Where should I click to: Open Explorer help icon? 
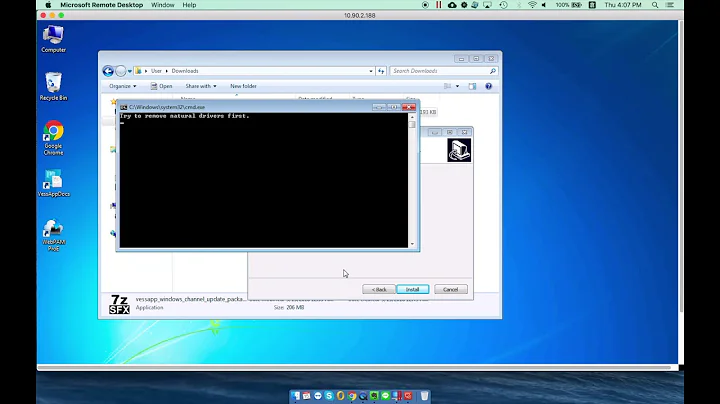click(x=489, y=86)
